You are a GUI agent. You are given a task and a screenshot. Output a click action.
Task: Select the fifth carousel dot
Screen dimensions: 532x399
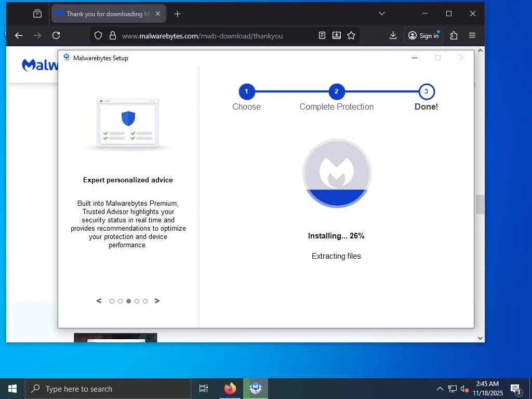pos(145,301)
